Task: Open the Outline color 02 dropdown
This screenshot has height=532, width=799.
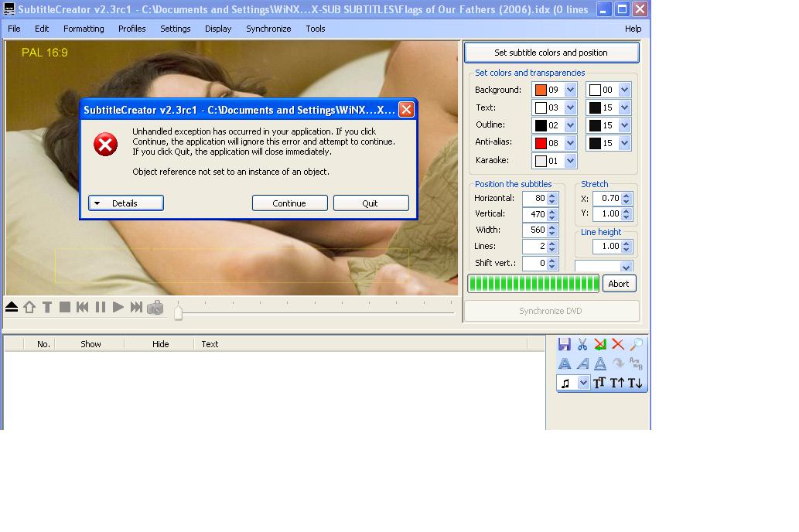Action: 570,125
